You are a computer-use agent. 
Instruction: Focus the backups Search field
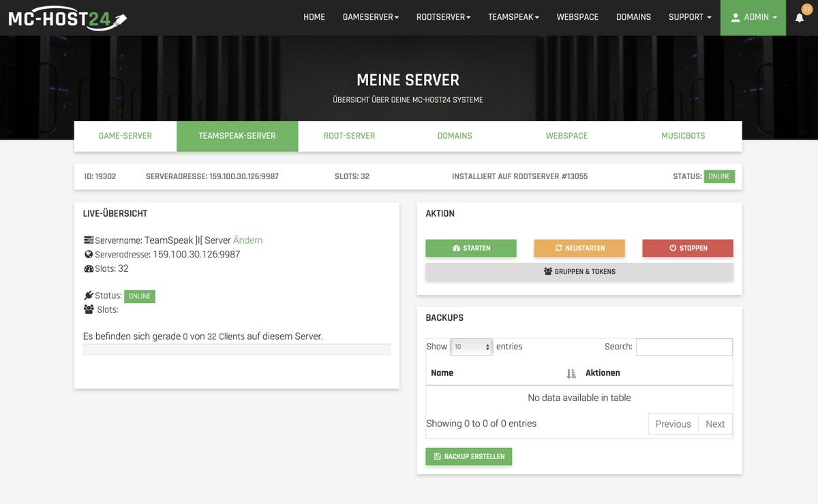684,347
